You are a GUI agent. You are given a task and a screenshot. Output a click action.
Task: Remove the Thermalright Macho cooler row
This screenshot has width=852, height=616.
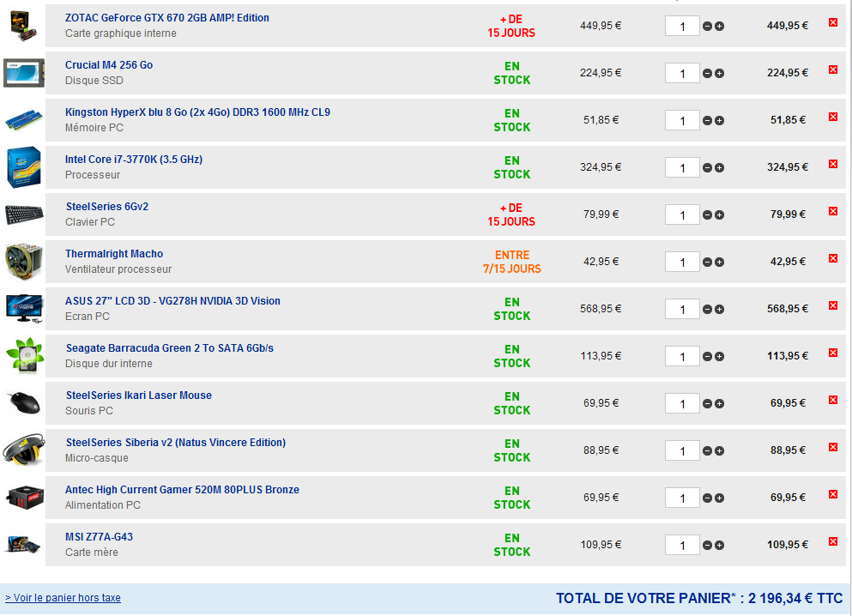(x=832, y=258)
